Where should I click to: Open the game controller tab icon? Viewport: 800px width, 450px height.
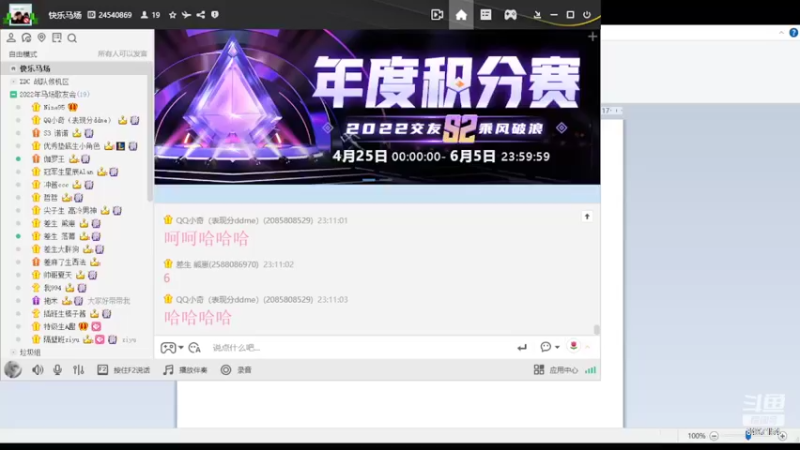coord(510,15)
